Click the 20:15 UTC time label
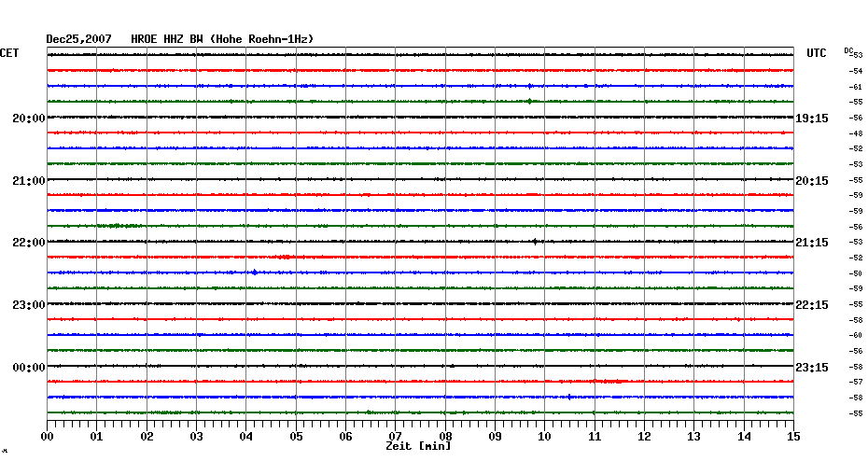868x461 pixels. pos(812,181)
